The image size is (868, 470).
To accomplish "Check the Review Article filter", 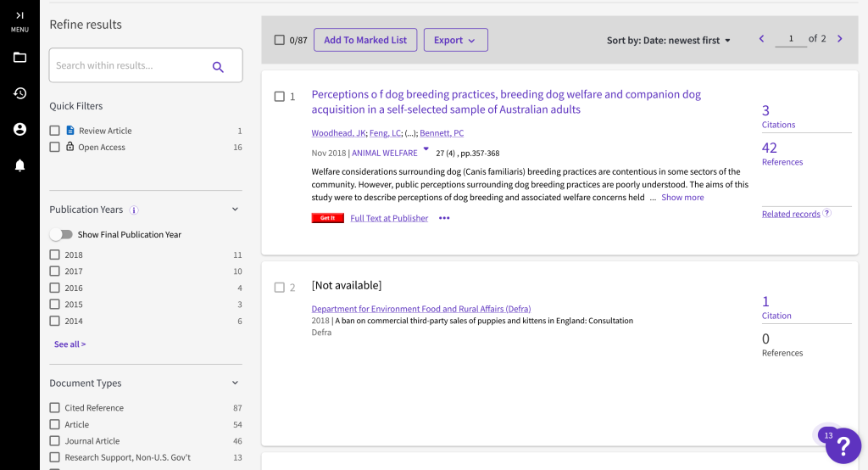I will pyautogui.click(x=54, y=131).
